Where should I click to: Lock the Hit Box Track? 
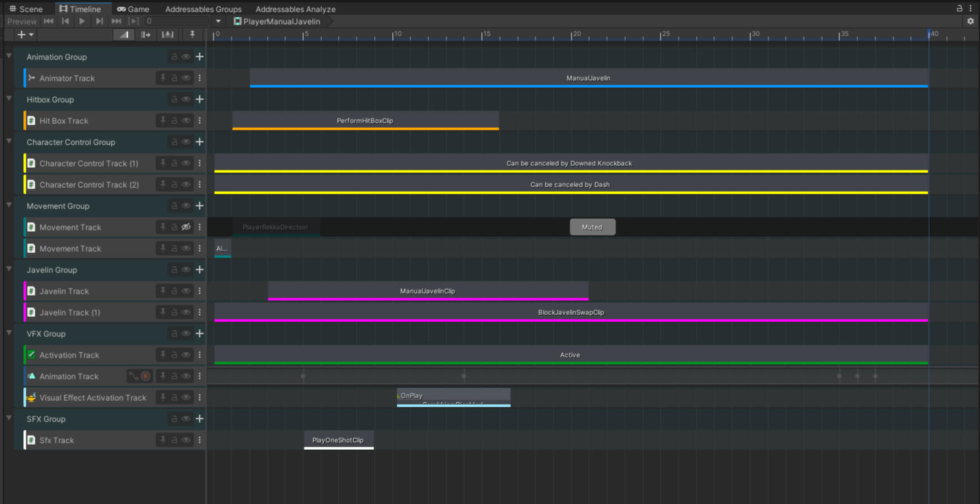tap(174, 121)
